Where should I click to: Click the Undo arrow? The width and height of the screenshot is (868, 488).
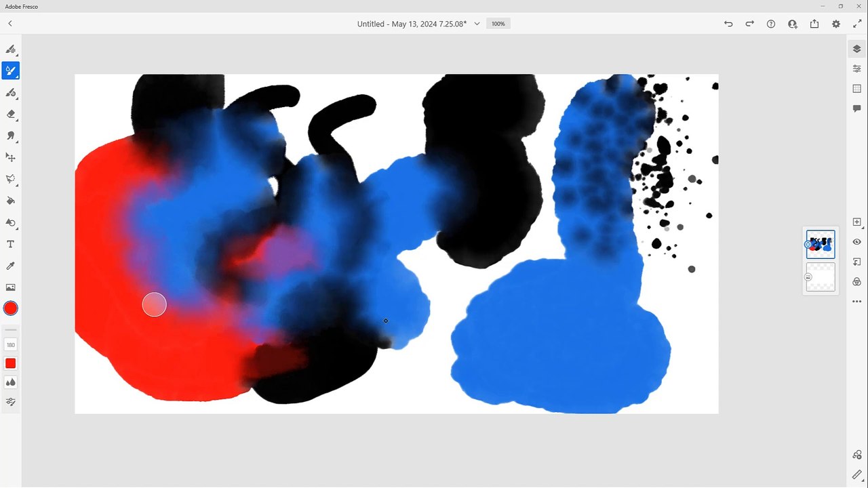(728, 24)
